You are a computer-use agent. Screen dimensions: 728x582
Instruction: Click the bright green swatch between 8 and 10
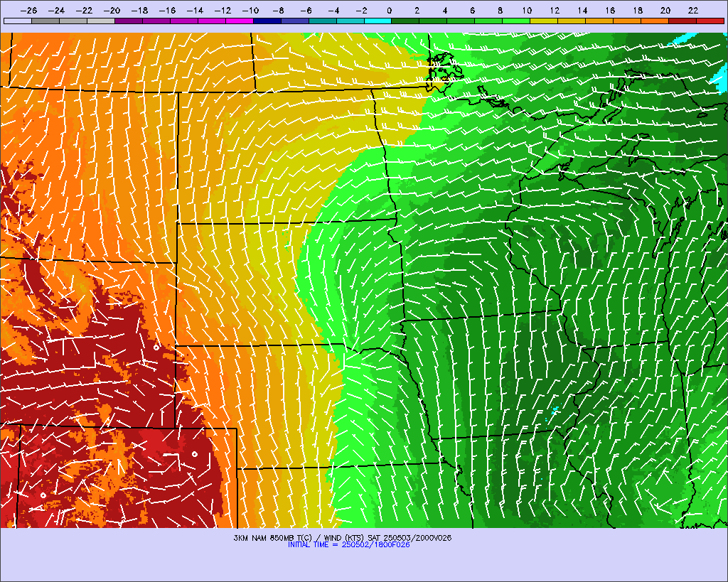(516, 21)
